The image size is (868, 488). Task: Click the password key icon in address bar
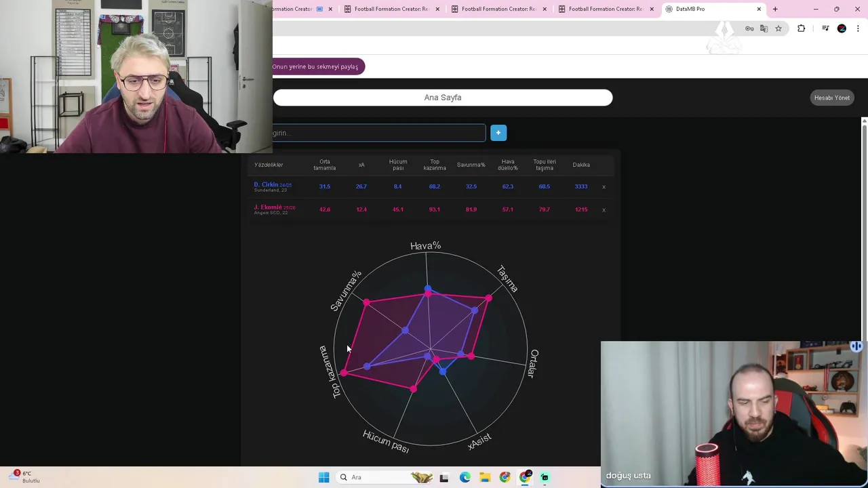click(749, 28)
